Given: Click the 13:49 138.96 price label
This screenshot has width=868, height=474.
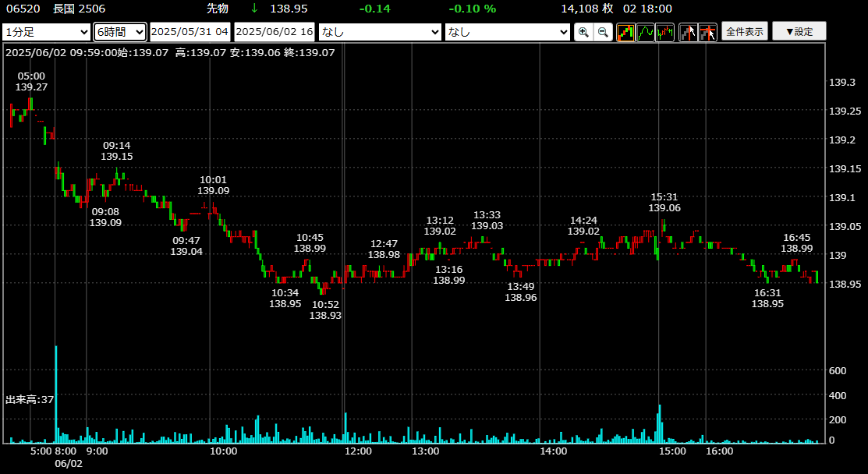Looking at the screenshot, I should (x=521, y=292).
